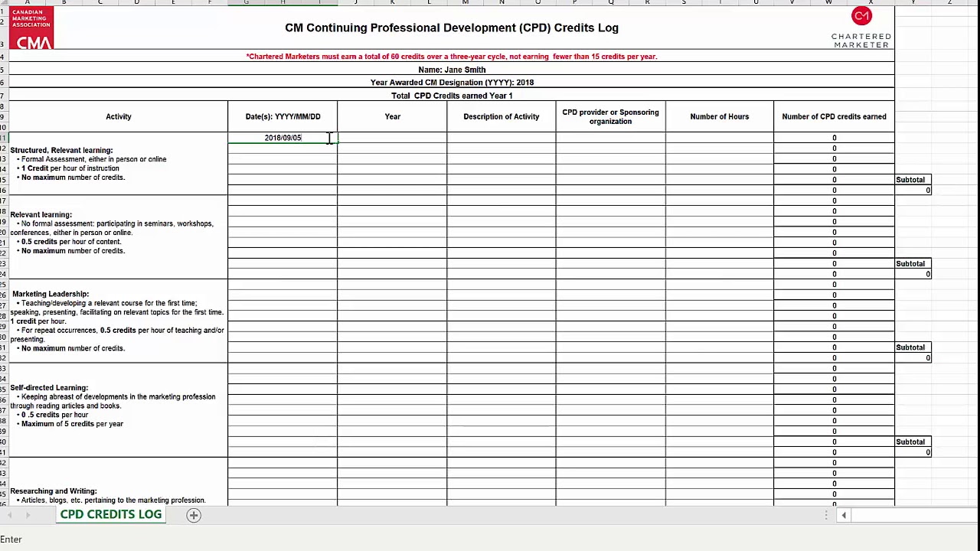Image resolution: width=980 pixels, height=551 pixels.
Task: Click the date cell containing 2018/09/05
Action: point(283,138)
